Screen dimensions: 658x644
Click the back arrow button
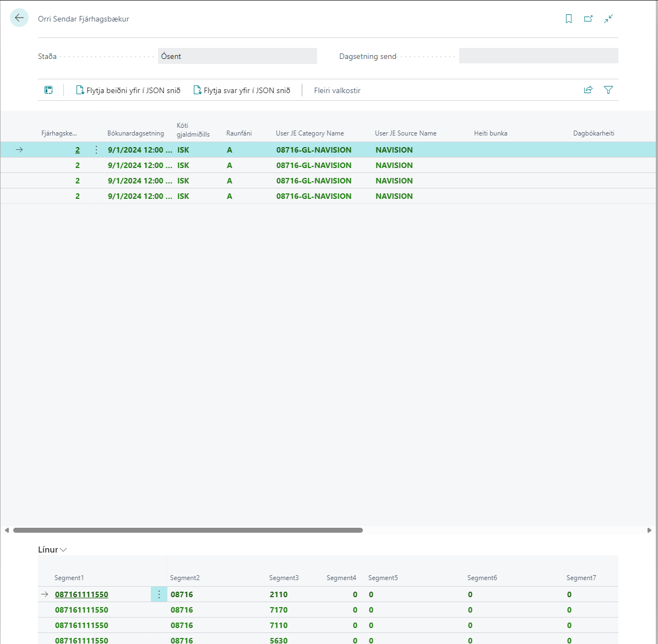(19, 18)
